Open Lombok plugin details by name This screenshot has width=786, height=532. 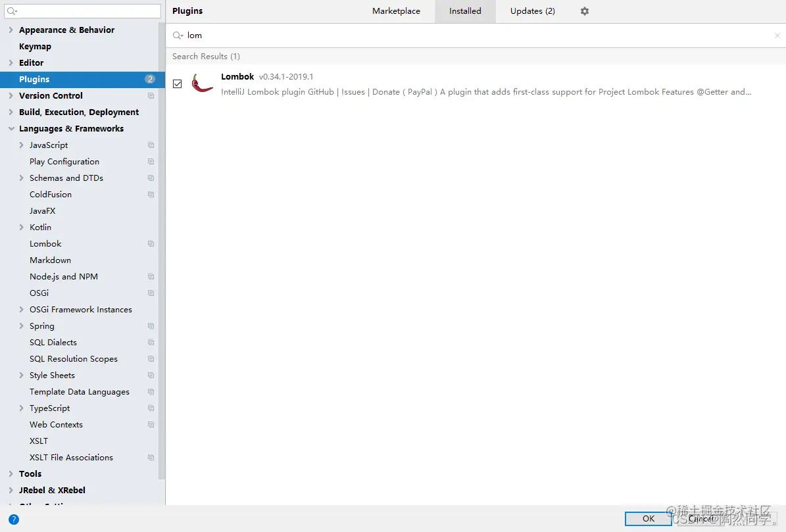tap(237, 77)
